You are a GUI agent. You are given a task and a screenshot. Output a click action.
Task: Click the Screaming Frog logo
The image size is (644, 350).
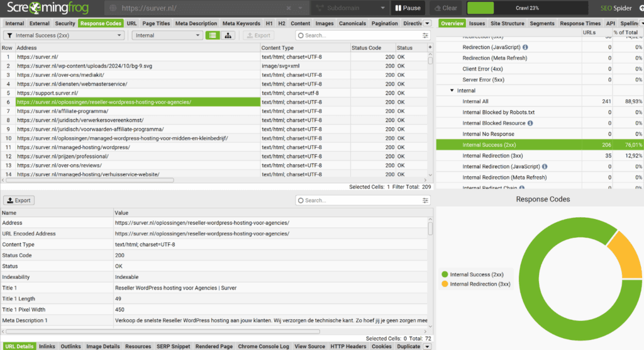(48, 8)
